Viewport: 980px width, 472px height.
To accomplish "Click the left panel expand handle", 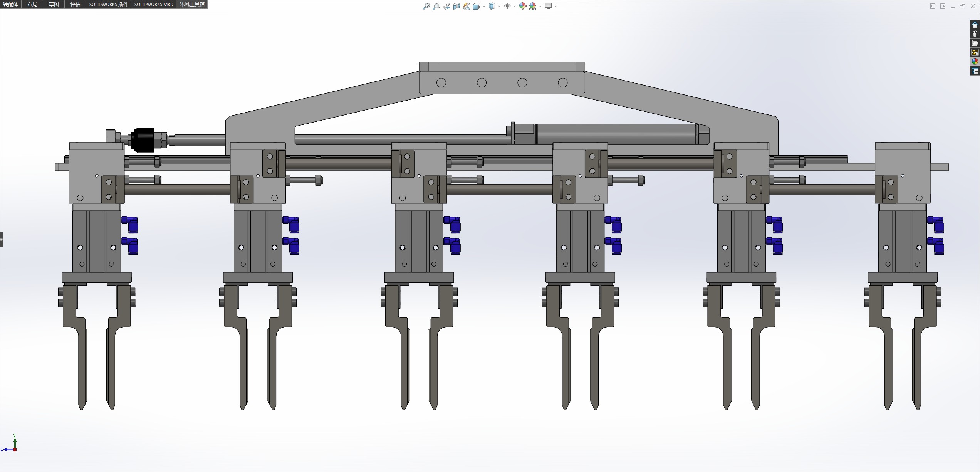I will click(2, 239).
